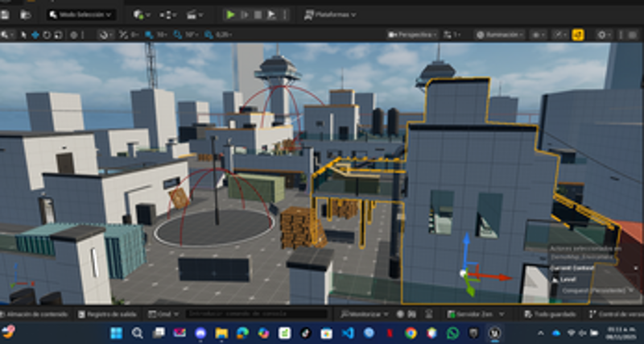Start Play in Editor with green arrow
The width and height of the screenshot is (644, 344).
(x=230, y=15)
